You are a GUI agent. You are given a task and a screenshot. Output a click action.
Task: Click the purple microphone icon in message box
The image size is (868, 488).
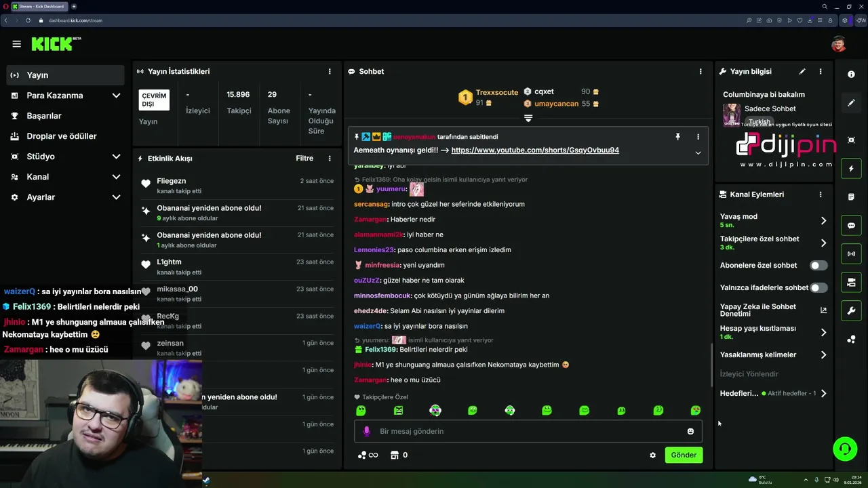pyautogui.click(x=367, y=431)
